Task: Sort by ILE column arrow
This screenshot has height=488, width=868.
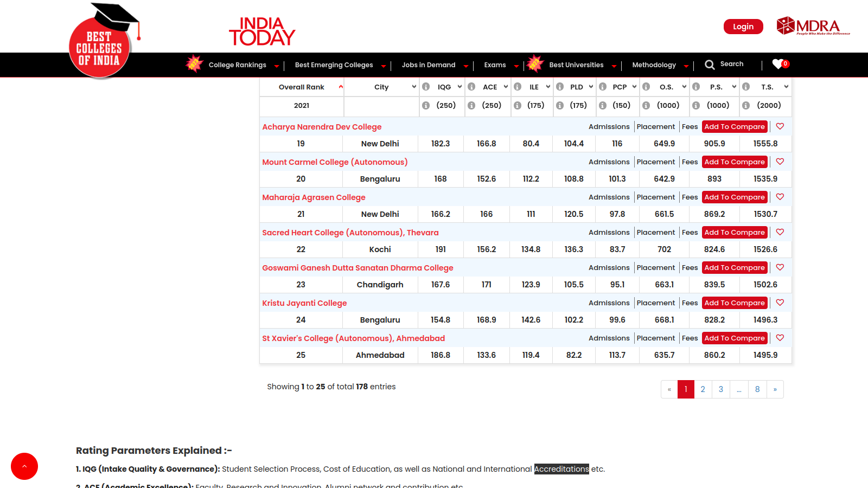Action: pyautogui.click(x=548, y=87)
